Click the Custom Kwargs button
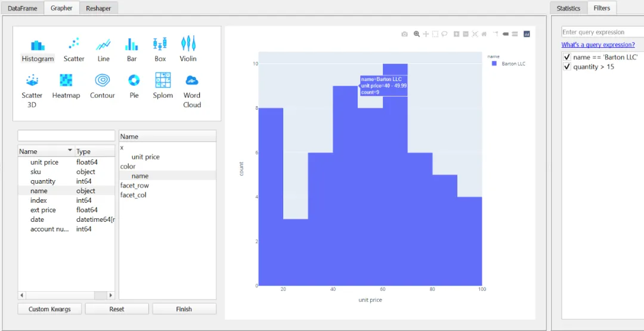 click(49, 309)
